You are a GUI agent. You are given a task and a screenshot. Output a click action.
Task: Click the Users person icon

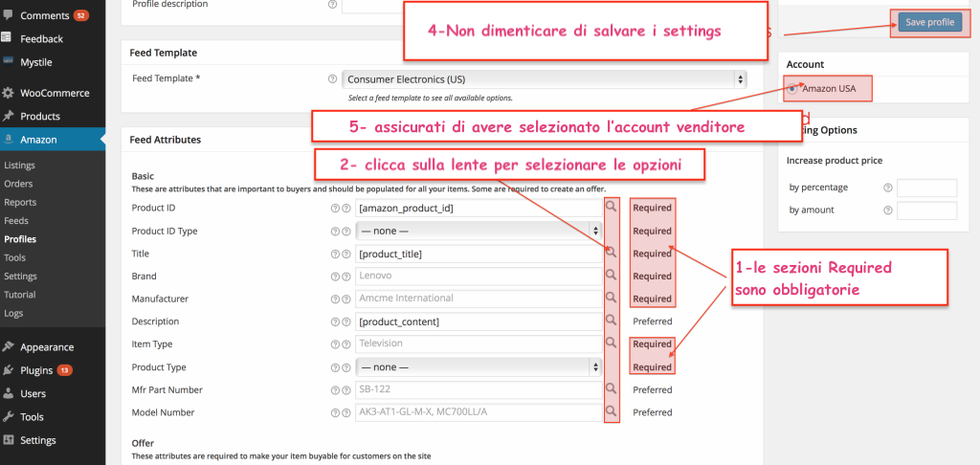pyautogui.click(x=8, y=393)
